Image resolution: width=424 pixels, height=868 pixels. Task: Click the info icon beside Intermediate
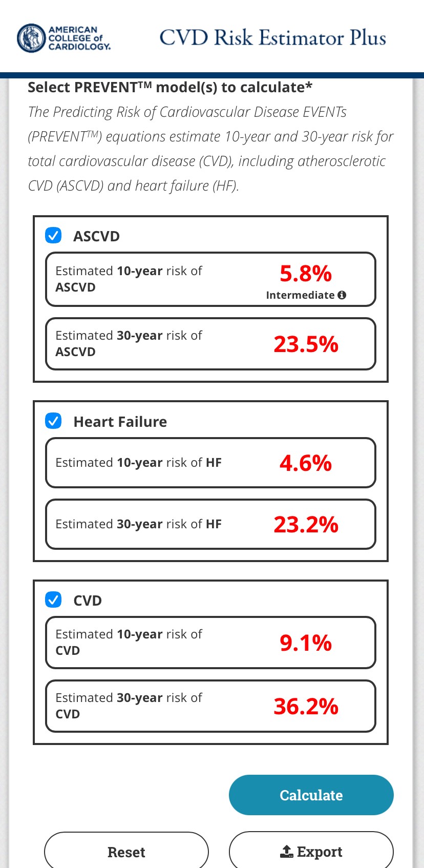342,295
